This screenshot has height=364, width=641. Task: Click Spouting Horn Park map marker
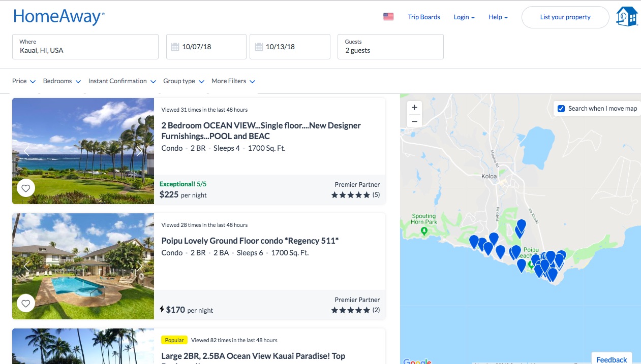click(424, 231)
